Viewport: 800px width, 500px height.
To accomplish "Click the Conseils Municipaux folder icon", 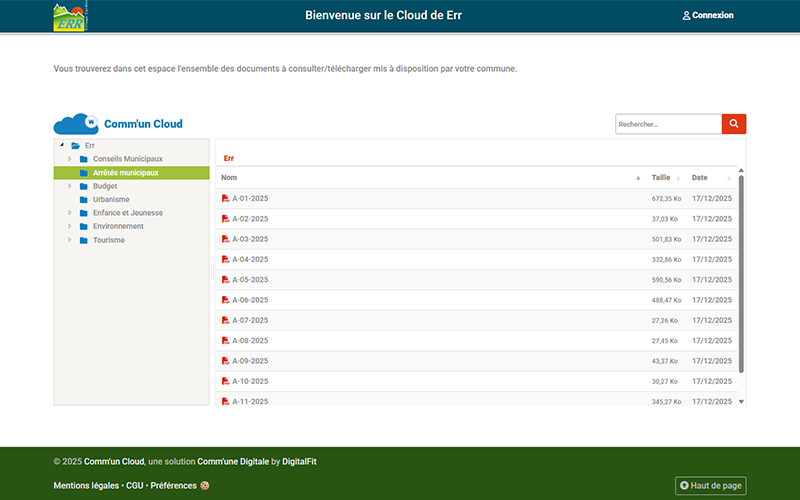I will pos(84,159).
